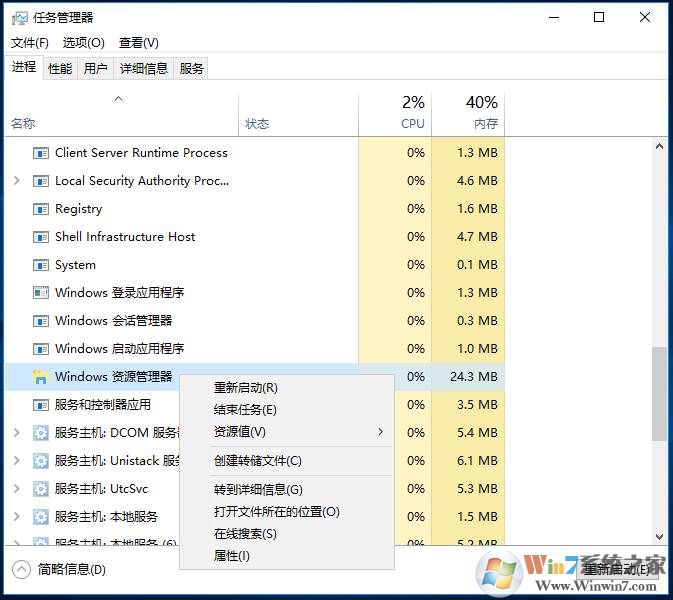The width and height of the screenshot is (673, 600).
Task: Switch to the 服务 tab
Action: (x=191, y=68)
